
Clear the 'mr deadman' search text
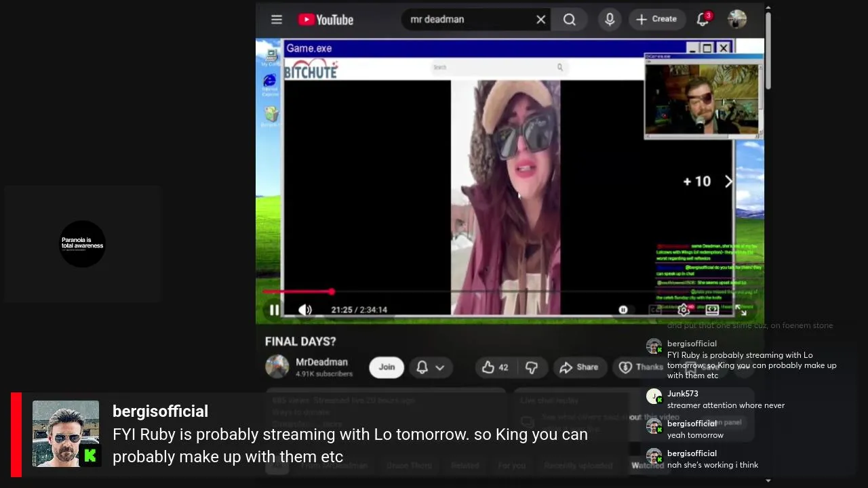point(541,20)
